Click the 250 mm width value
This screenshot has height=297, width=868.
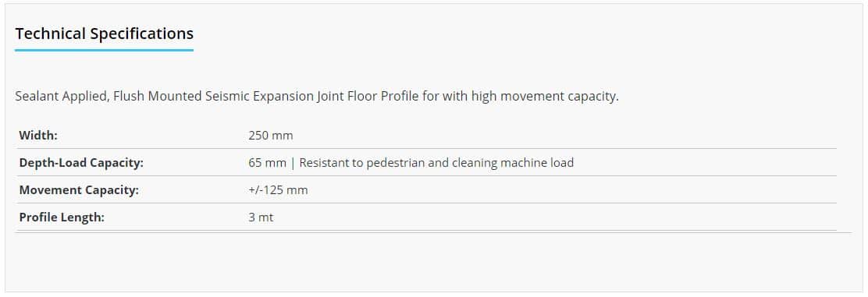(x=271, y=136)
